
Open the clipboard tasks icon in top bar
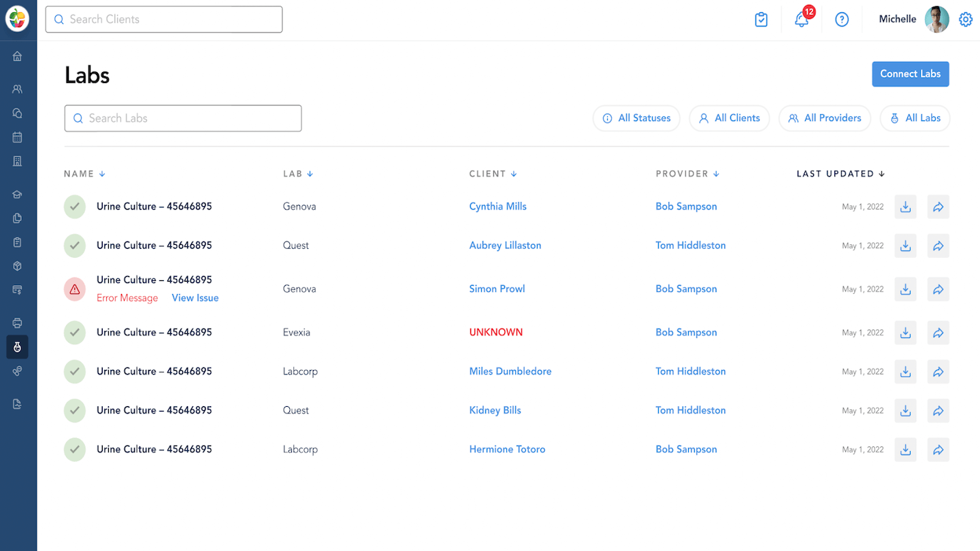pos(762,20)
